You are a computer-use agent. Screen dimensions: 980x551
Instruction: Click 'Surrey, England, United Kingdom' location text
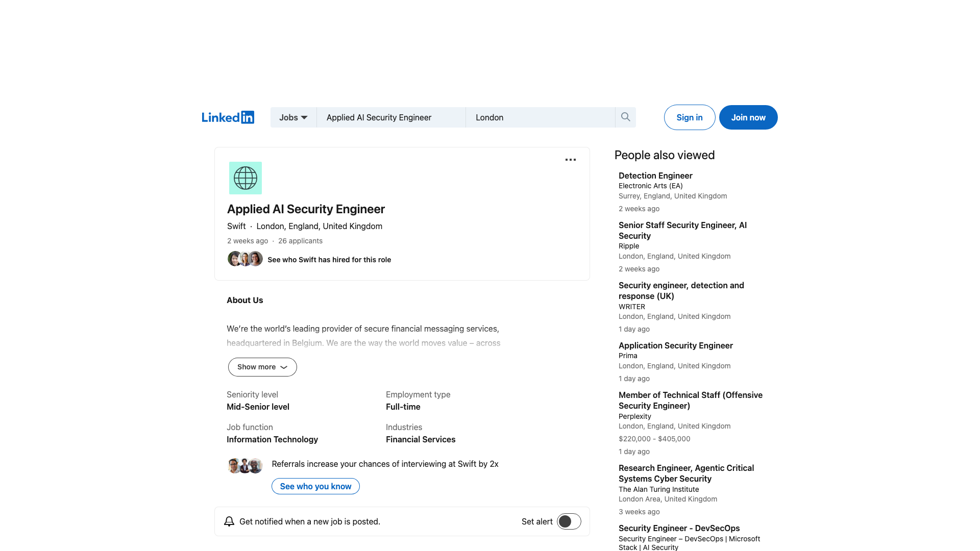click(673, 196)
